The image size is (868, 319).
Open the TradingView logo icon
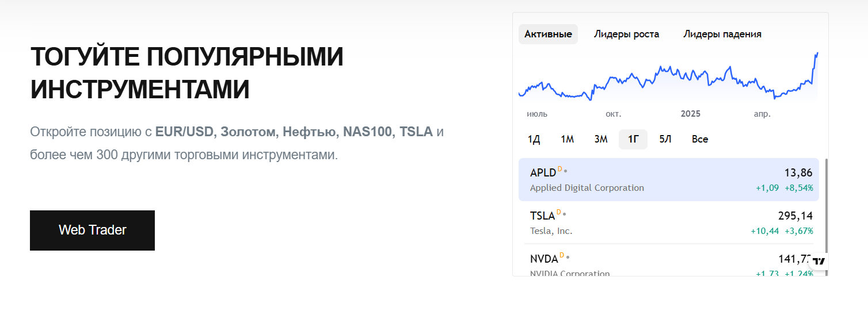pyautogui.click(x=819, y=262)
